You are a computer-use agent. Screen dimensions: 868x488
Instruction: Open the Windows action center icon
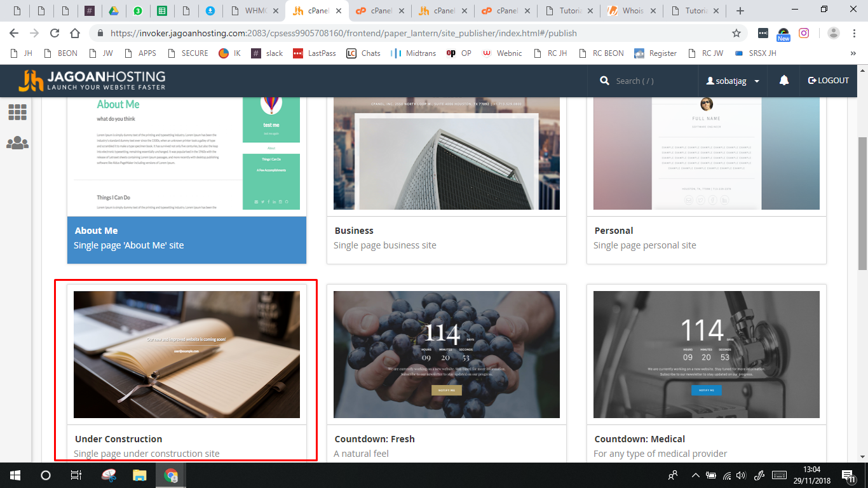[x=848, y=475]
